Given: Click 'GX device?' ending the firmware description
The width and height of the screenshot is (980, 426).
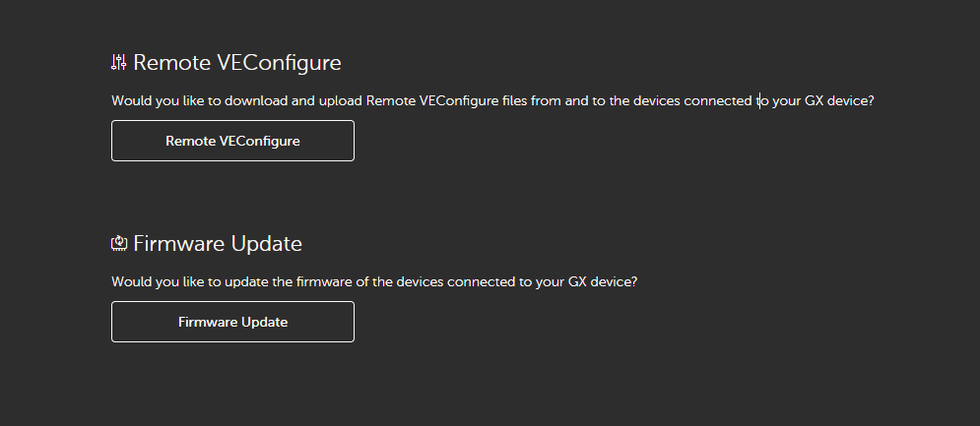Looking at the screenshot, I should 603,281.
